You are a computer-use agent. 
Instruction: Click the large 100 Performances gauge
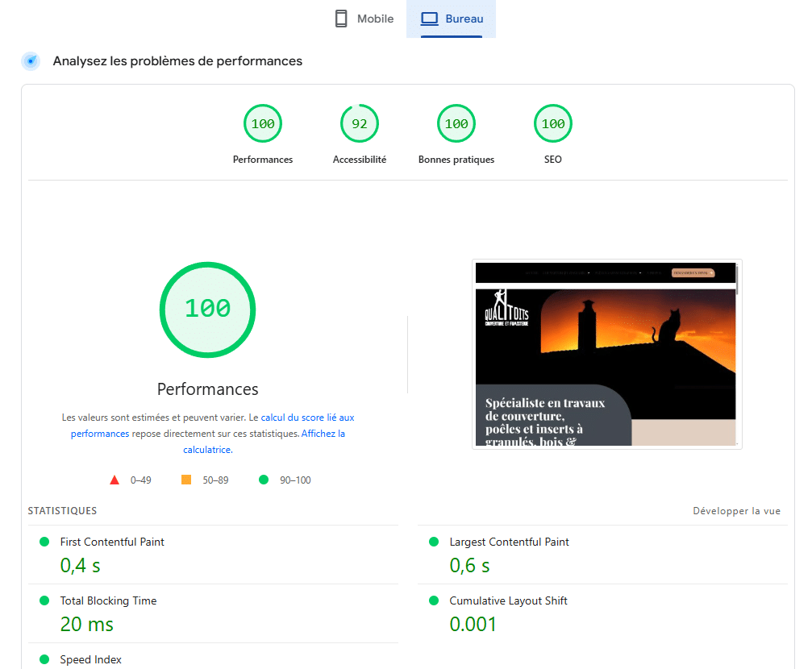208,310
